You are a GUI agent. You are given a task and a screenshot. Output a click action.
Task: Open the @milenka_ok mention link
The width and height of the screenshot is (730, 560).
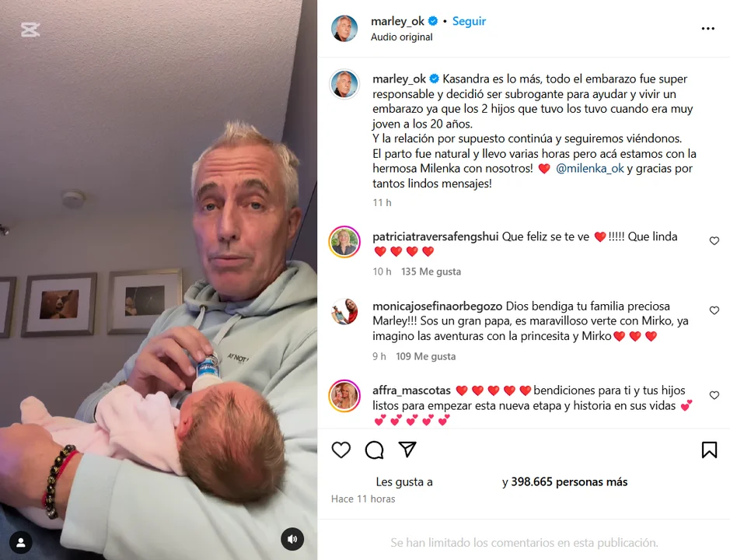click(590, 168)
